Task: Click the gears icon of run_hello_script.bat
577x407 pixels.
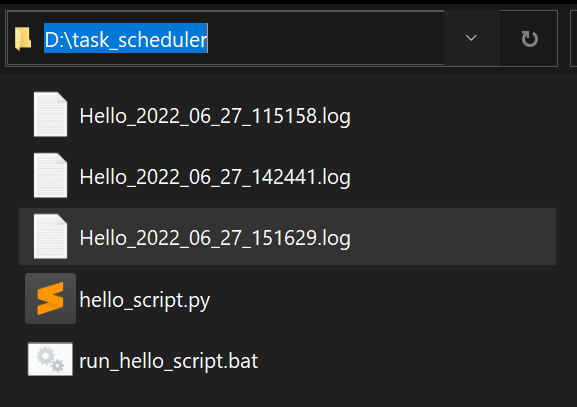Action: pos(50,359)
